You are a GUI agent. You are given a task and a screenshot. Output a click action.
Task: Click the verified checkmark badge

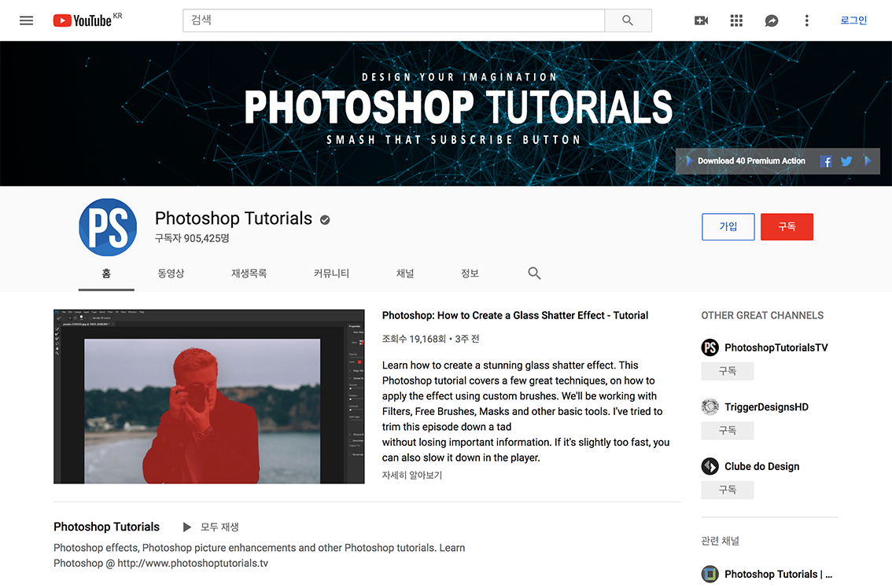pyautogui.click(x=325, y=220)
